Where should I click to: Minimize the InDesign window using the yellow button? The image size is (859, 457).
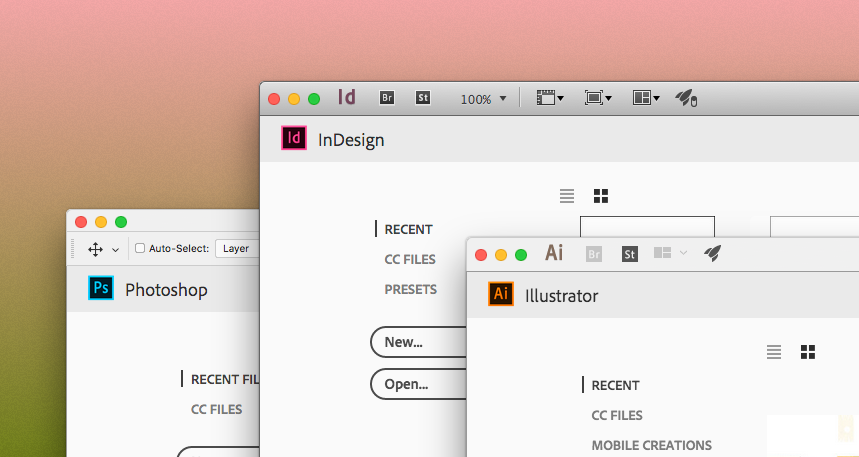pos(294,99)
